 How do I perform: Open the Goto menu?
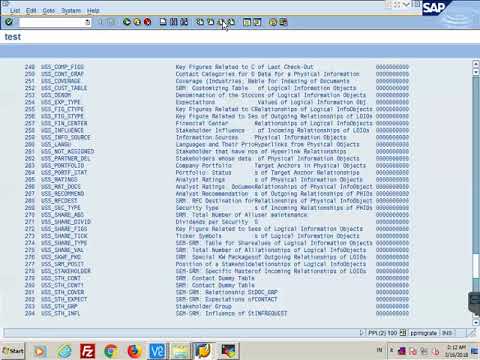point(48,10)
